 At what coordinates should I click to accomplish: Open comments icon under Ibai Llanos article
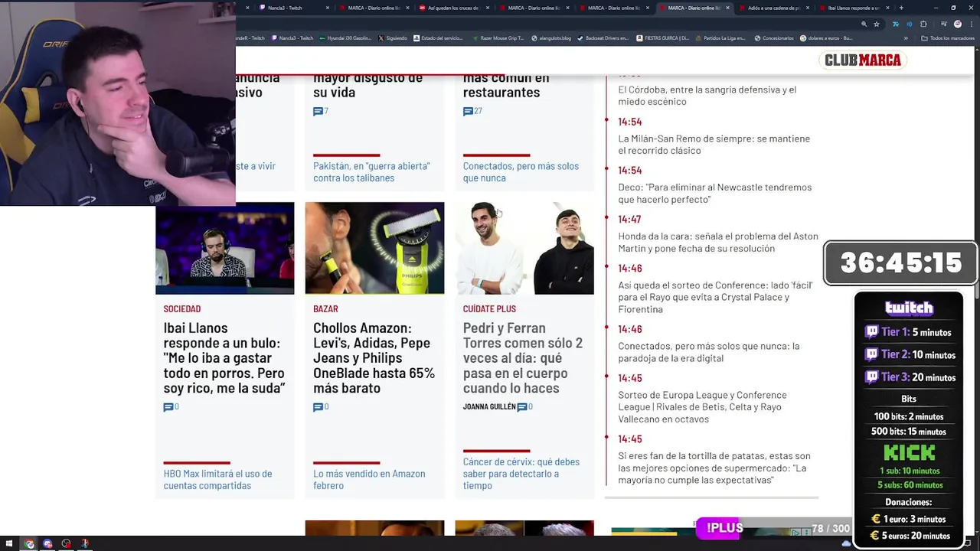click(168, 407)
